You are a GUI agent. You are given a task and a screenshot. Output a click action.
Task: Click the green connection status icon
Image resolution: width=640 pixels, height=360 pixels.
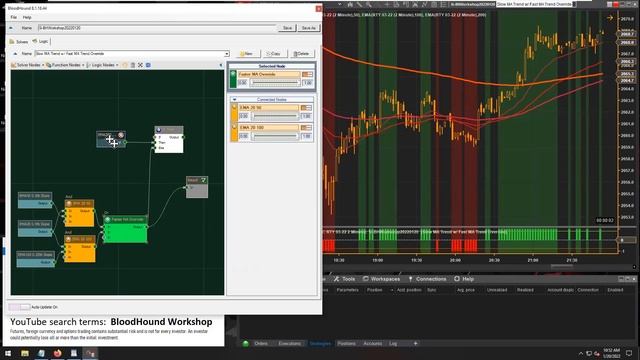pyautogui.click(x=246, y=344)
